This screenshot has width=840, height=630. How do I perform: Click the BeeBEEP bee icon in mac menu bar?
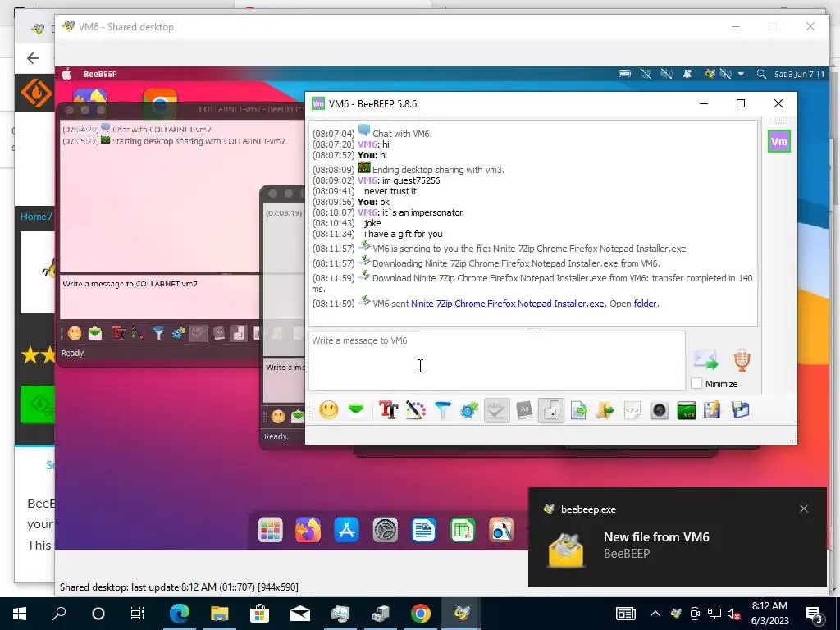click(710, 74)
